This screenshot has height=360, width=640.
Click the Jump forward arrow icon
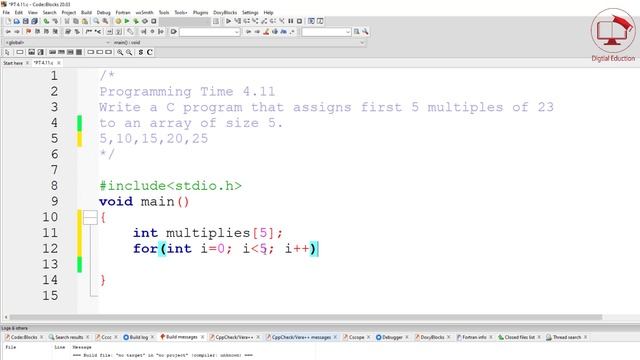[17, 31]
